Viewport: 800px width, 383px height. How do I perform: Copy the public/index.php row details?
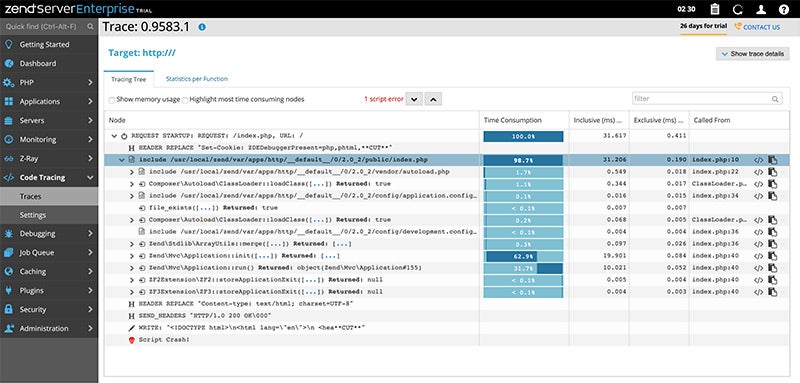772,160
